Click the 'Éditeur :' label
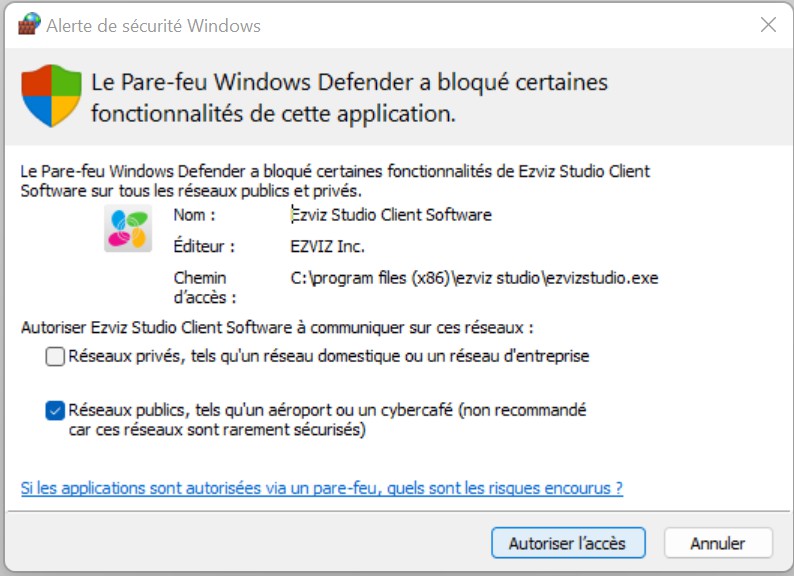Screen dimensions: 794x576 click(x=204, y=246)
